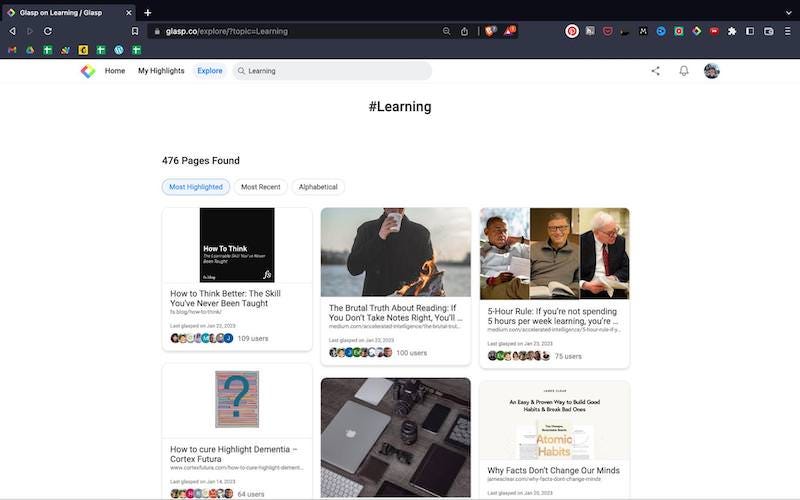Open the Glasp extension icon in browser toolbar
The height and width of the screenshot is (500, 800).
click(x=696, y=31)
